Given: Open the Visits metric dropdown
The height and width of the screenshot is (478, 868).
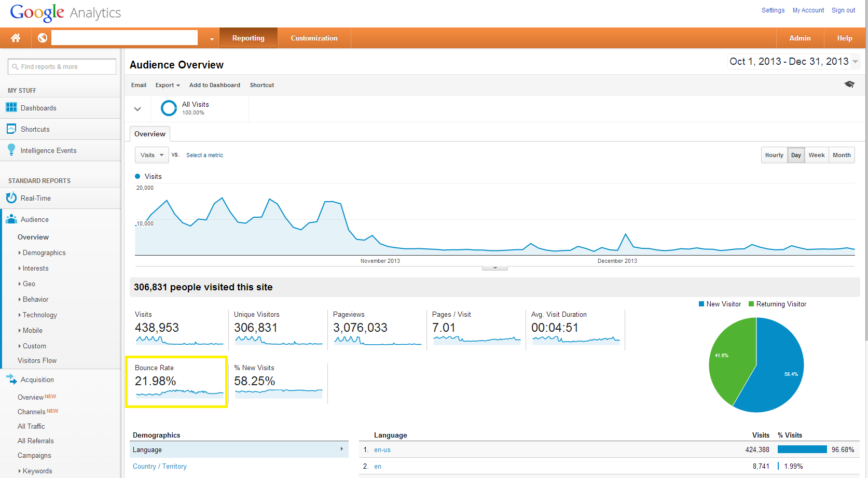Looking at the screenshot, I should [151, 155].
